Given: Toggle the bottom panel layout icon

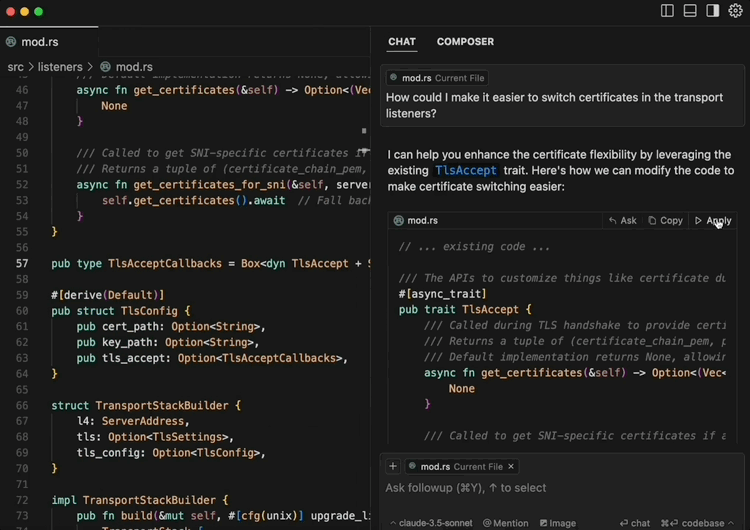Looking at the screenshot, I should tap(690, 11).
